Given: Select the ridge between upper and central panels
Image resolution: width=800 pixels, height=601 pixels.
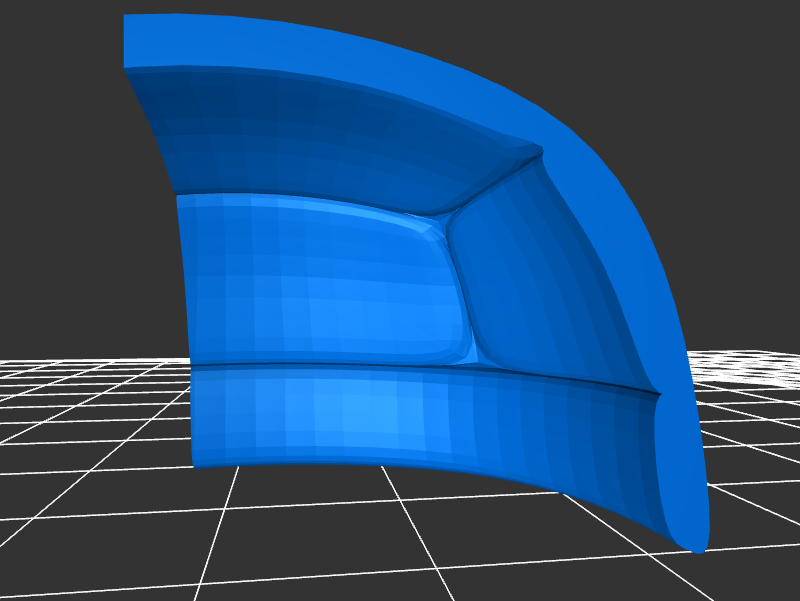Looking at the screenshot, I should [300, 196].
